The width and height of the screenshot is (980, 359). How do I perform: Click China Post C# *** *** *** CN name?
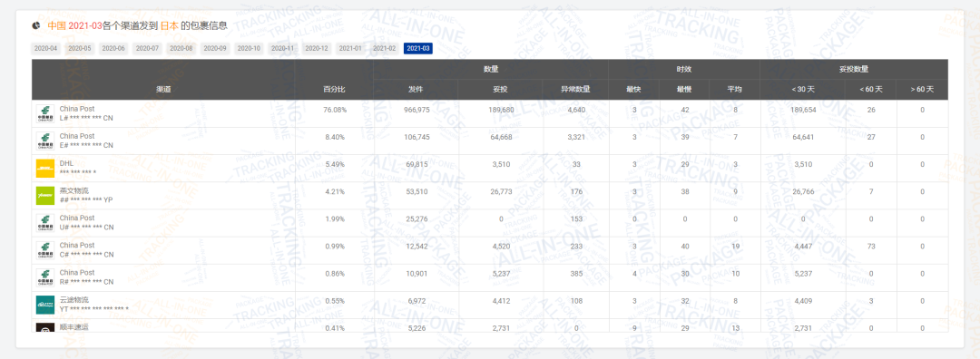[86, 250]
